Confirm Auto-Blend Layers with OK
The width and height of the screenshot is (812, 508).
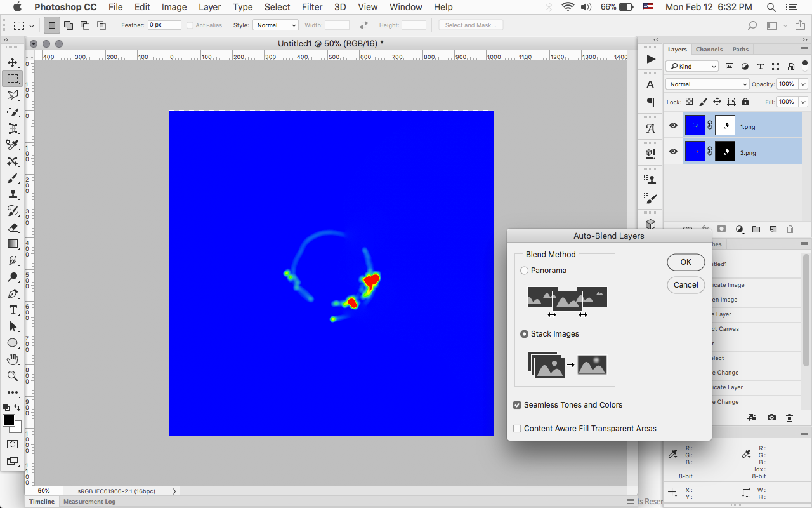(686, 262)
